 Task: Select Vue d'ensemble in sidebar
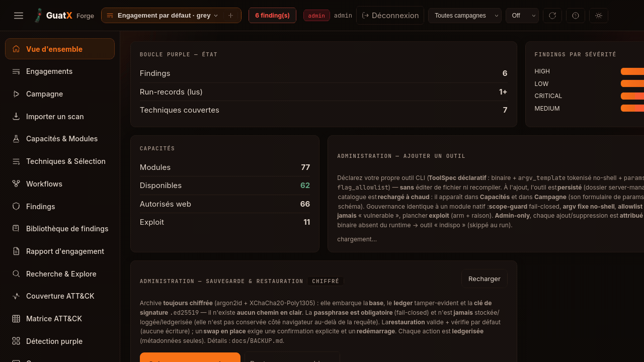(60, 49)
